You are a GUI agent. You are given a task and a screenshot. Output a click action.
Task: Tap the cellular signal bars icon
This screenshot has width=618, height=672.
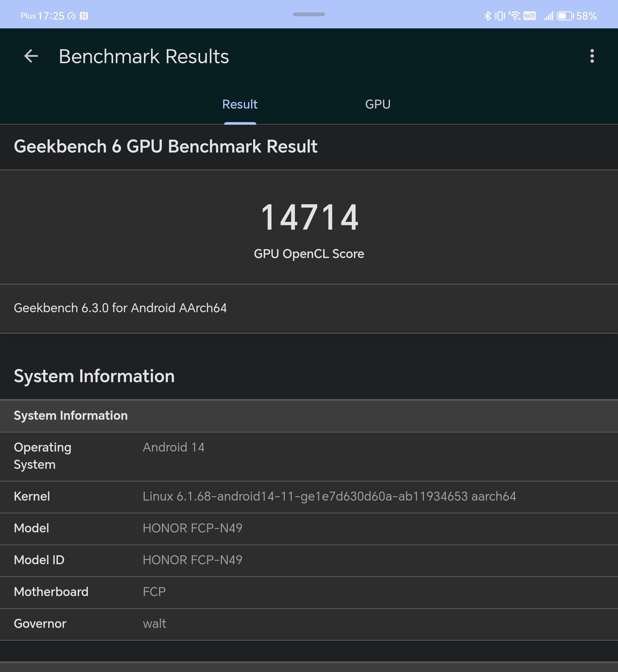548,16
